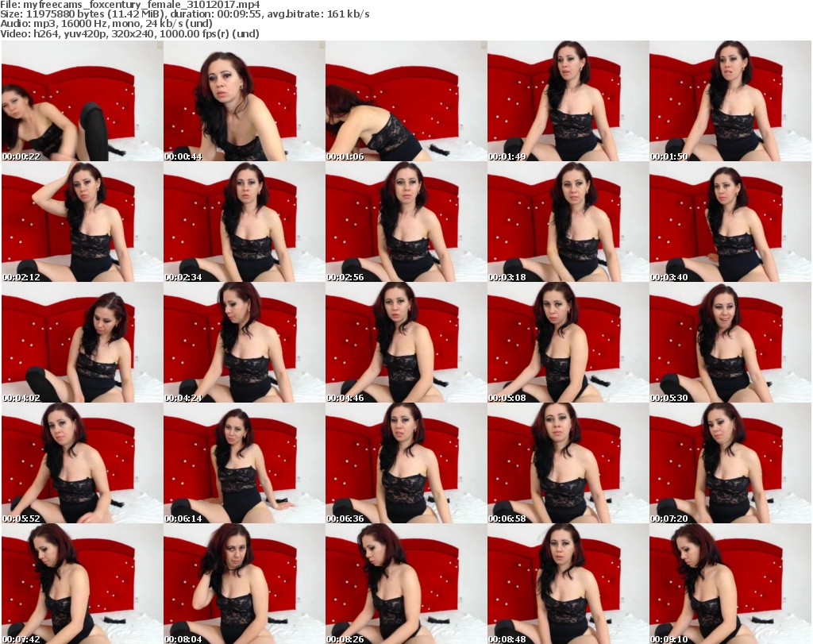Pick the frame stamped 00:05:08
The height and width of the screenshot is (644, 813).
click(568, 342)
